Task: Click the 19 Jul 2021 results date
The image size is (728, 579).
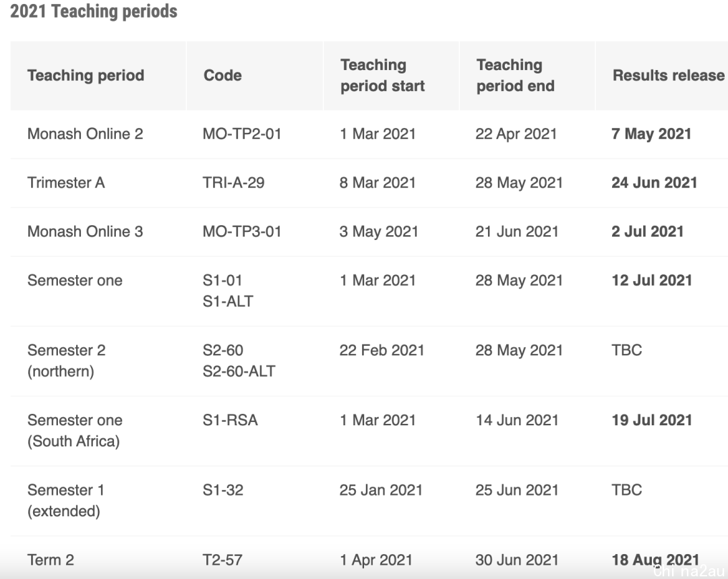Action: coord(652,420)
